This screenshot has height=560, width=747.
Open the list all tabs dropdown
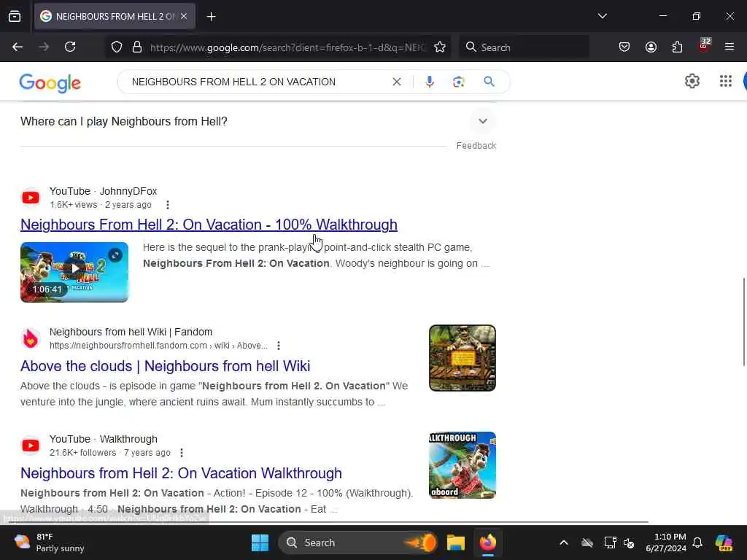pos(602,16)
